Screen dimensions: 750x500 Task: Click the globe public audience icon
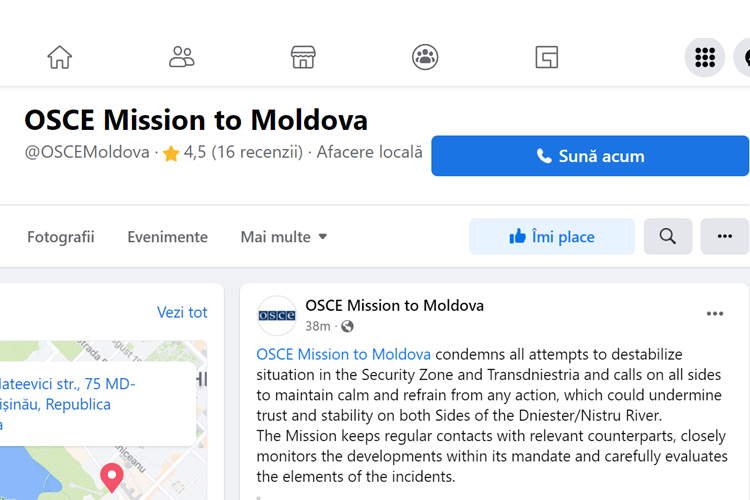[347, 326]
